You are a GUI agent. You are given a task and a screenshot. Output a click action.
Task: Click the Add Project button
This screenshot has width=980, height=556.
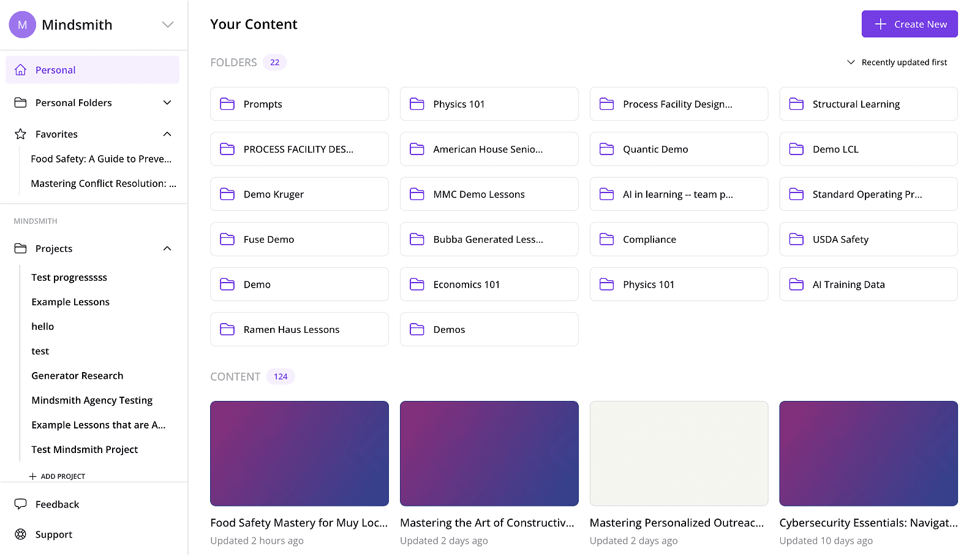tap(57, 476)
